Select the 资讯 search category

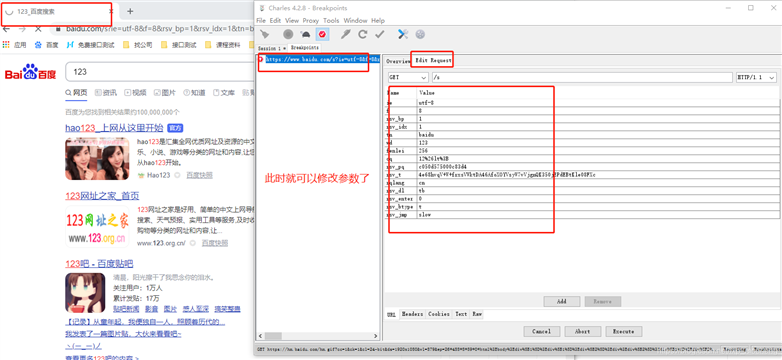(x=105, y=92)
